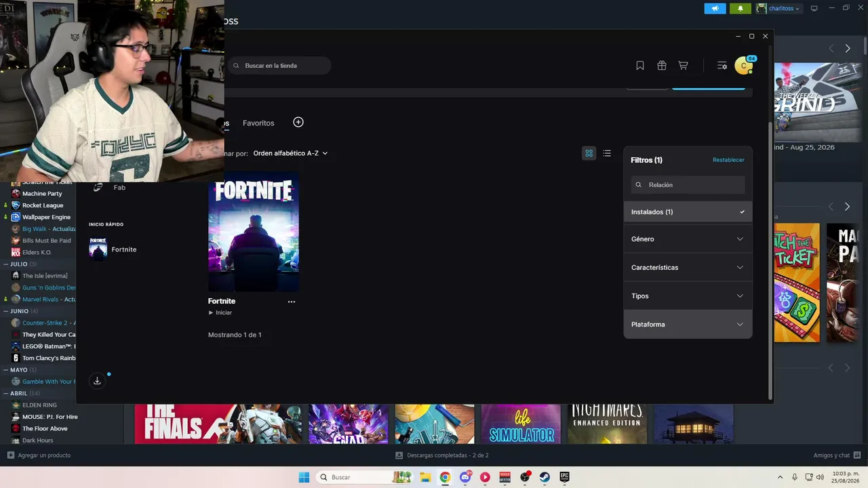Image resolution: width=868 pixels, height=488 pixels.
Task: Select Elders K.O. in Steam library
Action: coord(37,253)
